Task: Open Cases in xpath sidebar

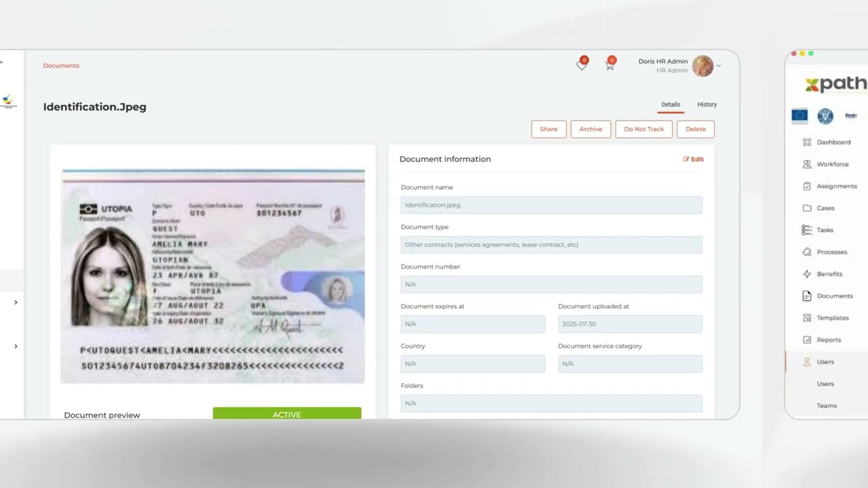Action: click(825, 208)
